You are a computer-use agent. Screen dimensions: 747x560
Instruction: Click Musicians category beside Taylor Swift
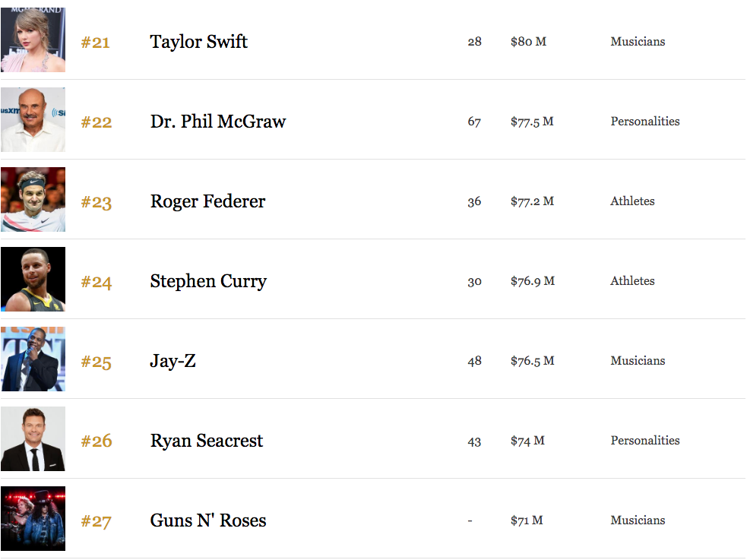pyautogui.click(x=638, y=42)
